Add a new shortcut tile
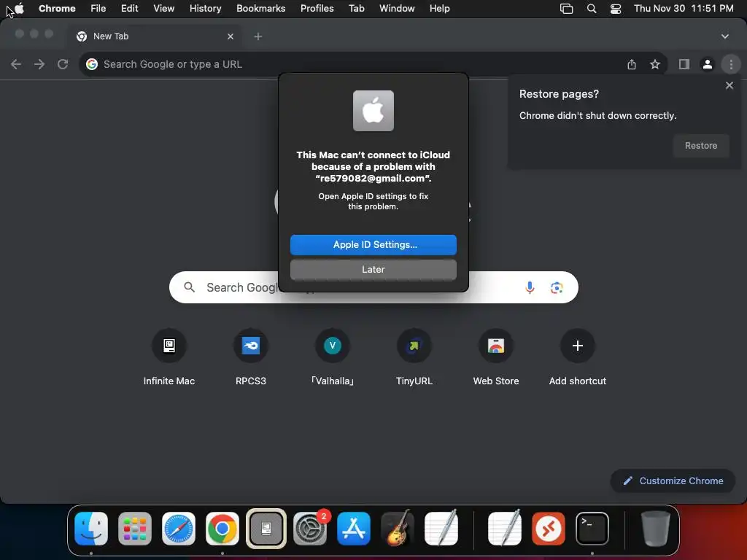747x560 pixels. pyautogui.click(x=578, y=357)
